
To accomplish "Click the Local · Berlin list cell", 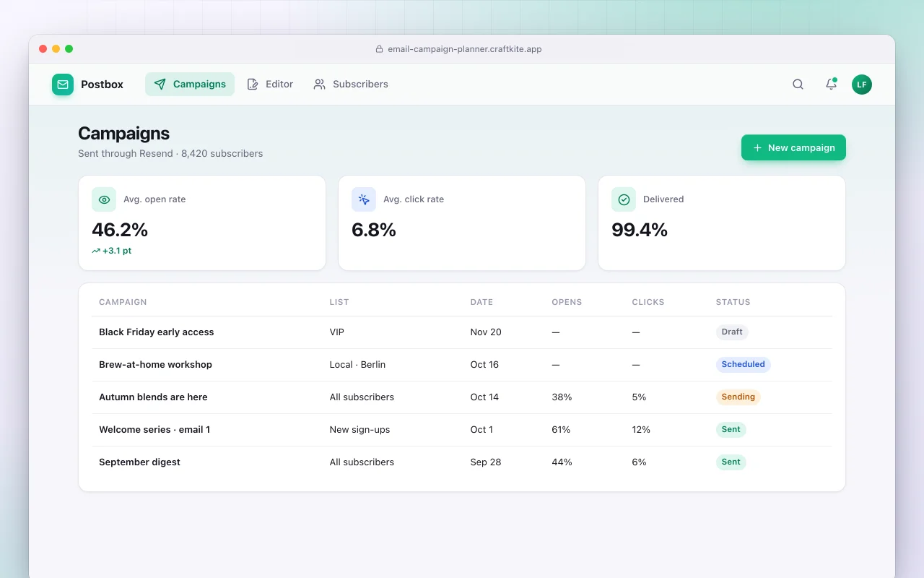I will click(x=357, y=365).
